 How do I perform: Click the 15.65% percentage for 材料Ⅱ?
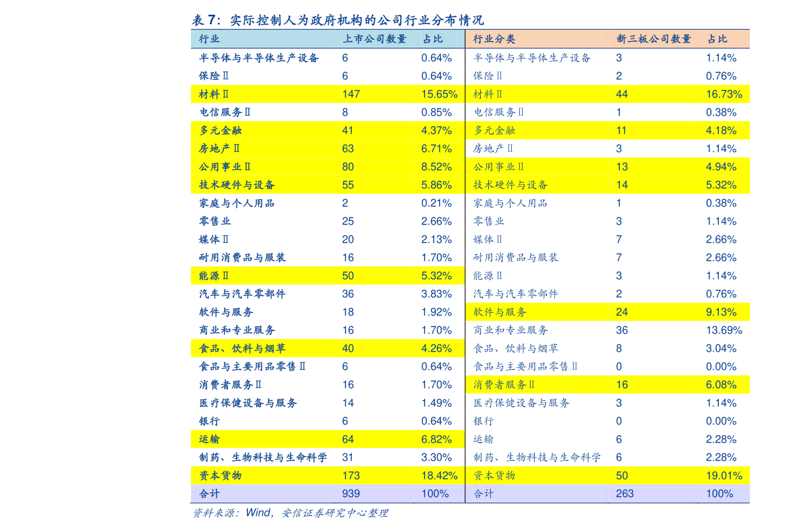[x=439, y=94]
